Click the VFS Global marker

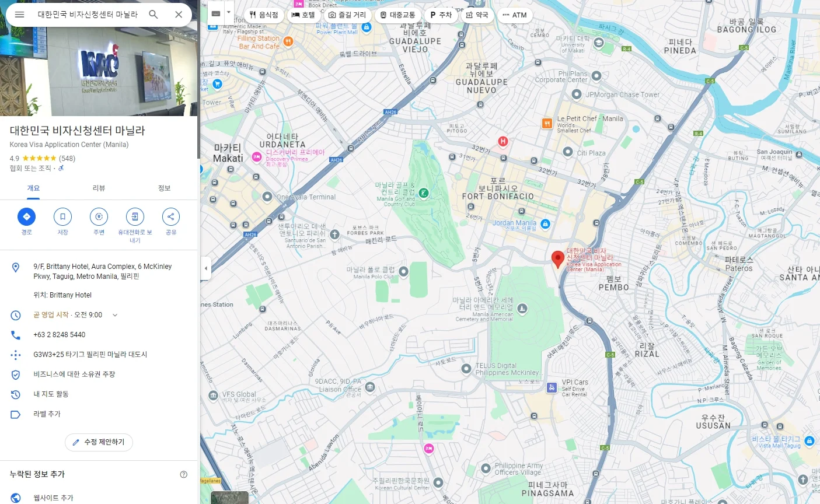(x=213, y=395)
